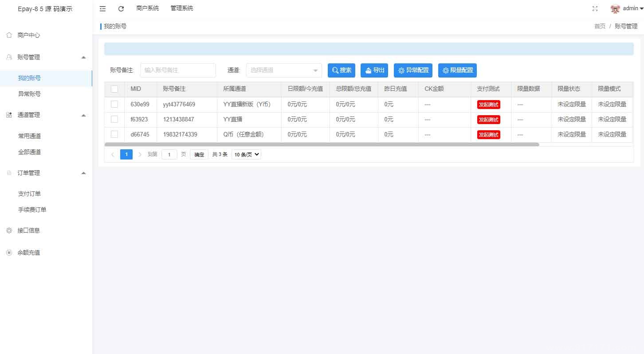Check the row d66745 checkbox
The image size is (644, 354).
114,134
